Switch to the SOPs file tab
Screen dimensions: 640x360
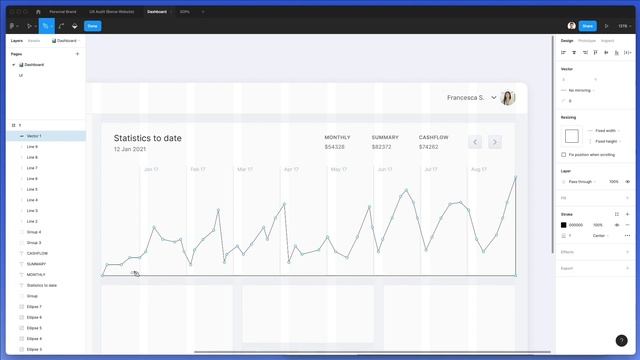(x=184, y=12)
